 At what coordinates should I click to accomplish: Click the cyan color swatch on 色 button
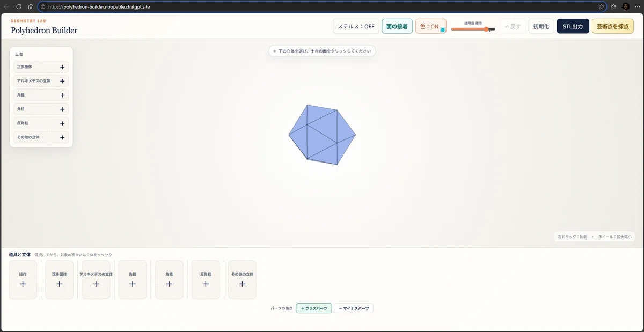(x=442, y=30)
